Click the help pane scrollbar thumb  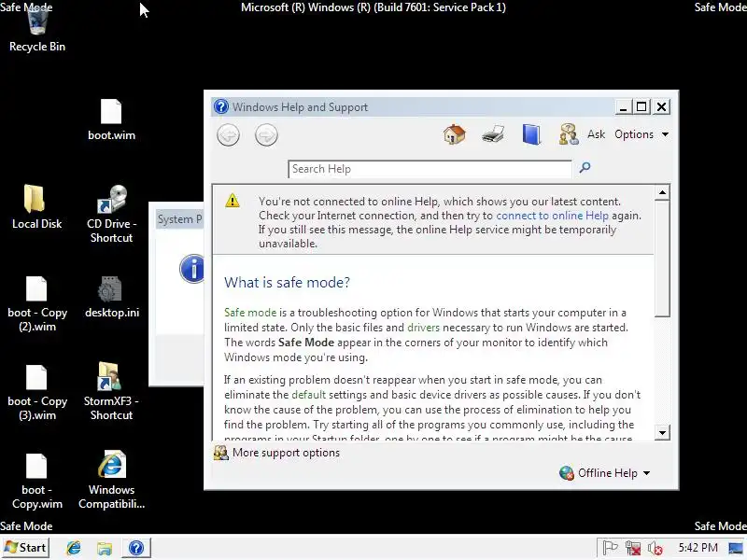point(662,259)
